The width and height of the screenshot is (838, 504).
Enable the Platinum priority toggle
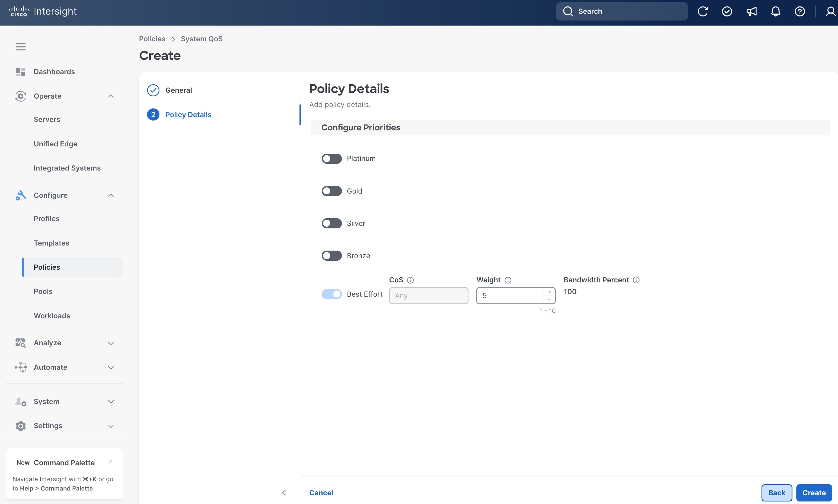click(332, 159)
